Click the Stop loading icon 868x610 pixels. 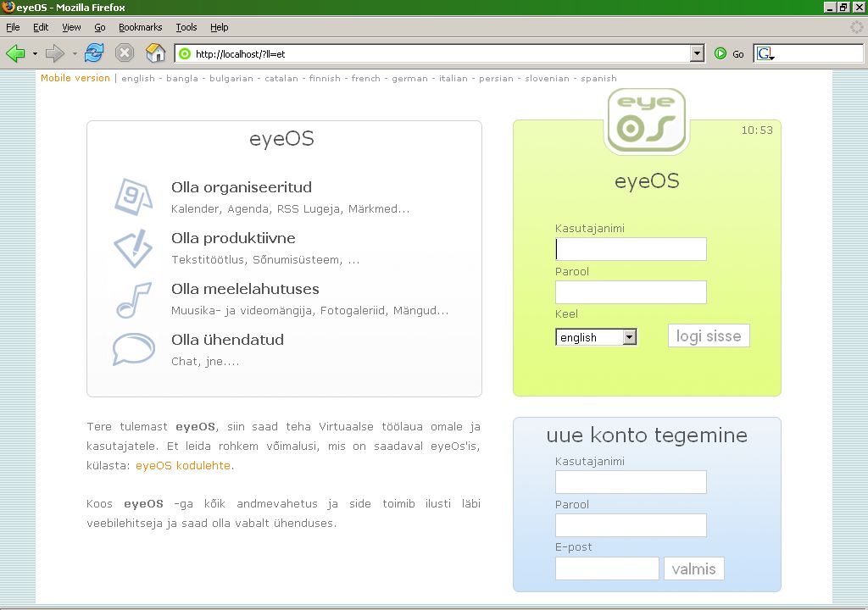pos(125,53)
